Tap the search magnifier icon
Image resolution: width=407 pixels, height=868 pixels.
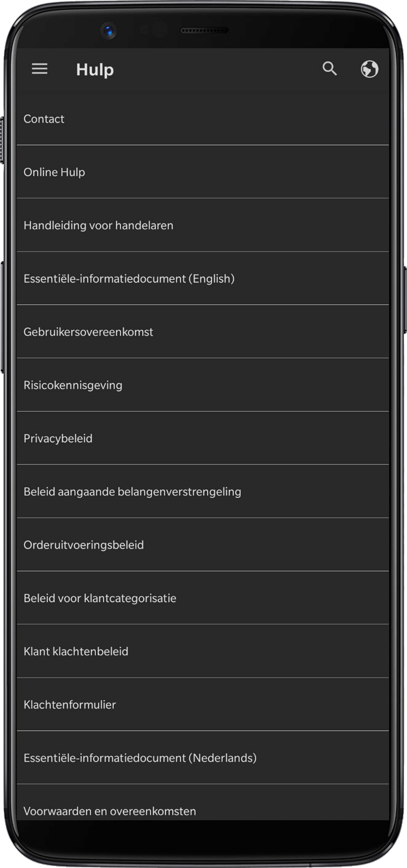pos(330,69)
